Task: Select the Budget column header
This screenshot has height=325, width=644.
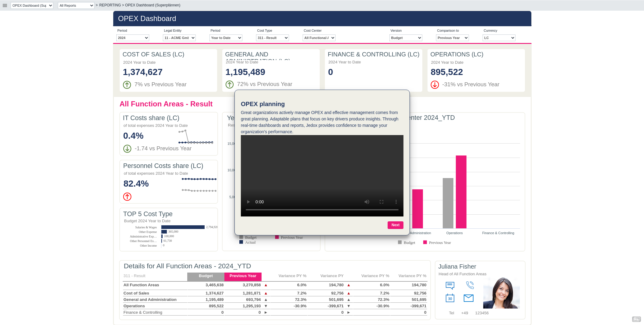Action: point(206,276)
